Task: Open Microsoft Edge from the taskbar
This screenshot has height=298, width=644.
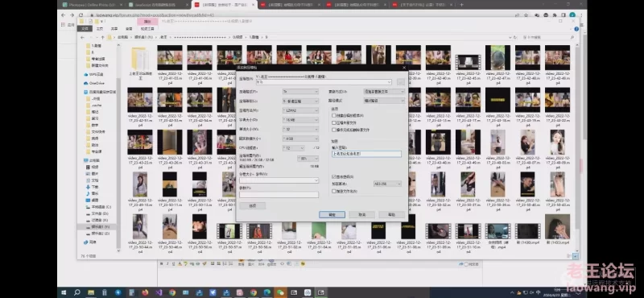Action: coord(267,292)
